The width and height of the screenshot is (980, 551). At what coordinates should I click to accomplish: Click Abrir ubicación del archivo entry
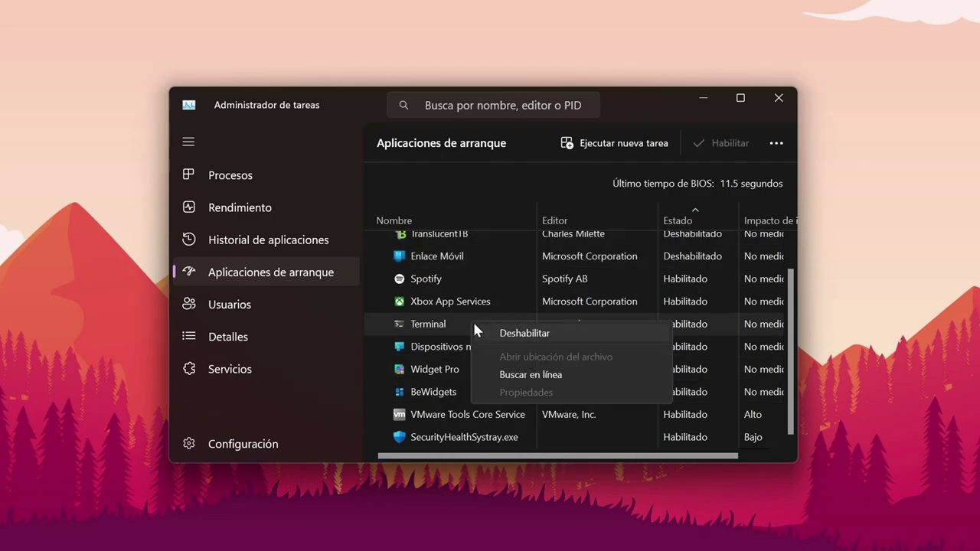(571, 357)
